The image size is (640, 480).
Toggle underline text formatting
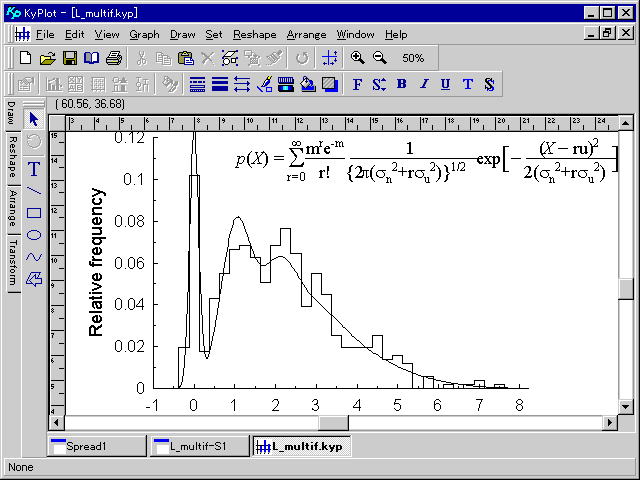coord(445,84)
